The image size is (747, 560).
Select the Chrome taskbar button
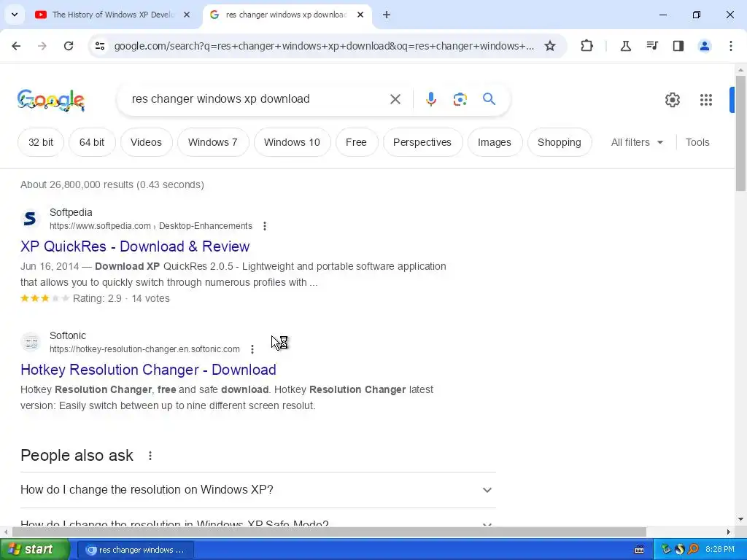tap(135, 550)
